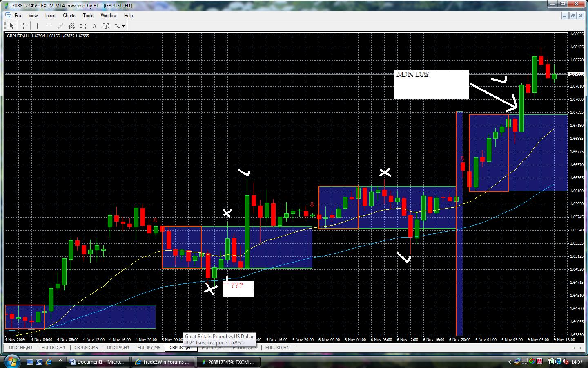Launch Internet Explorer from quick launch
The width and height of the screenshot is (588, 368).
click(49, 361)
